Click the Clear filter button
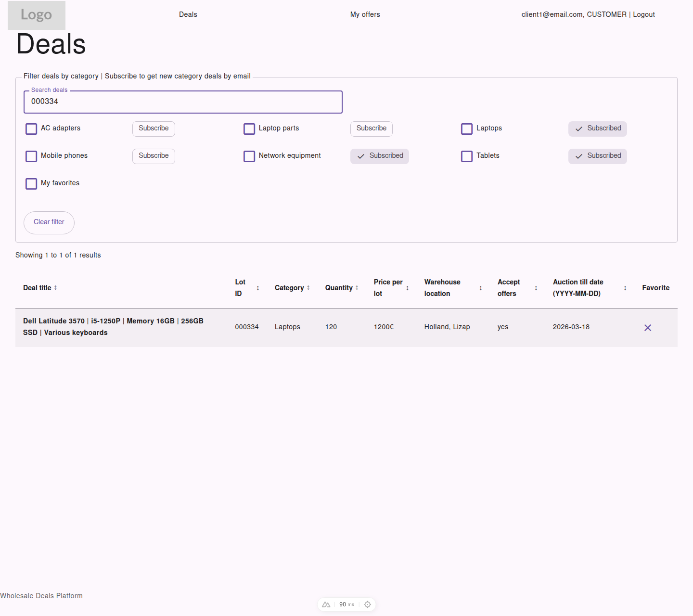 click(x=49, y=222)
